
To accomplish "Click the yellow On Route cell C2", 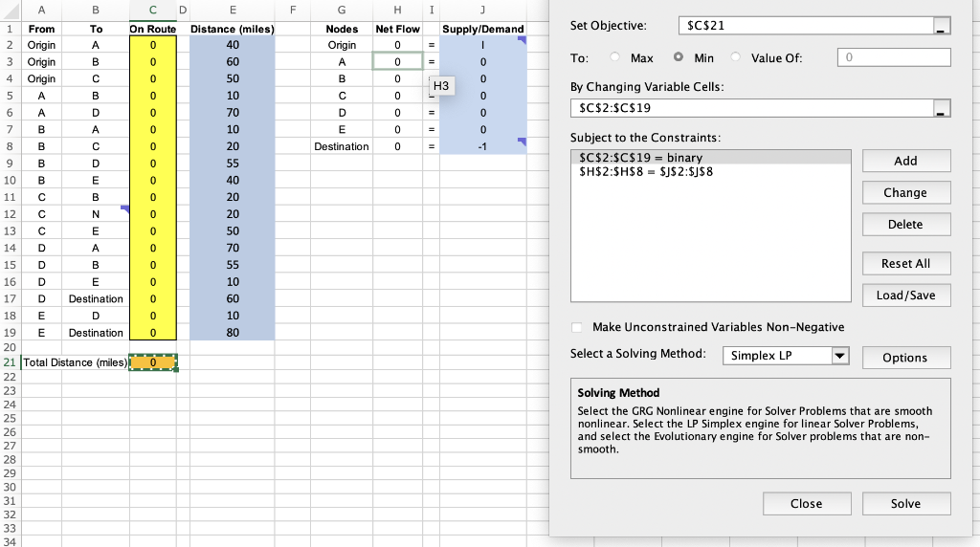I will 153,45.
